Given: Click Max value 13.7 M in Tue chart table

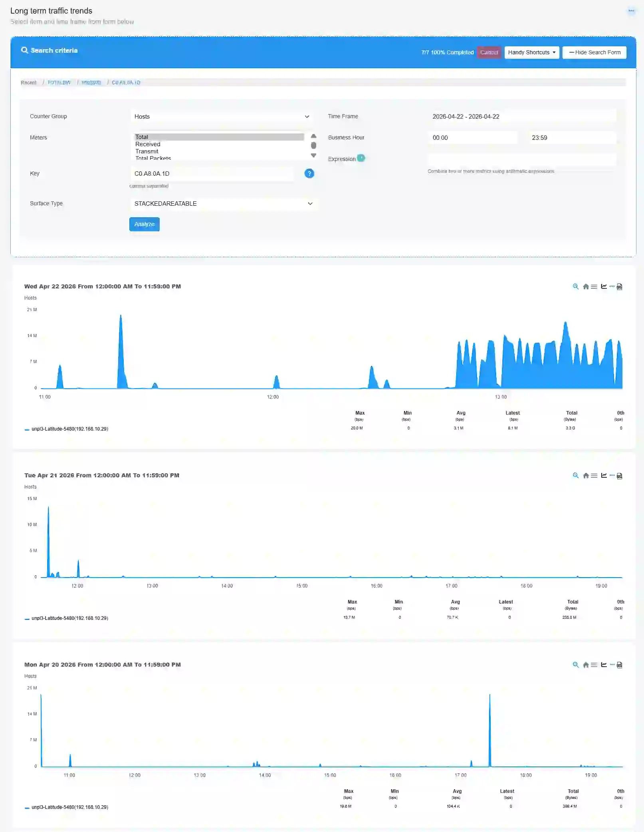Looking at the screenshot, I should (x=349, y=618).
